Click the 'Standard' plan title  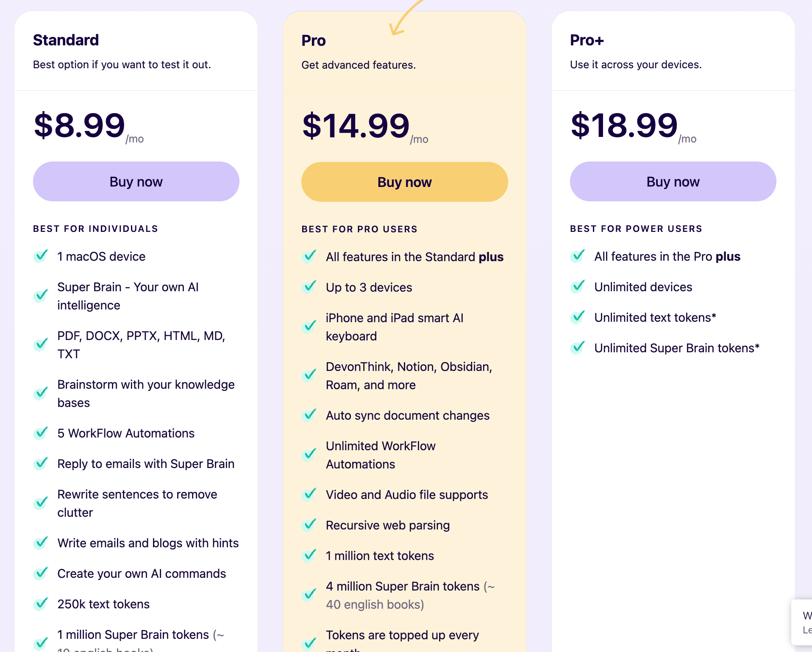click(66, 40)
